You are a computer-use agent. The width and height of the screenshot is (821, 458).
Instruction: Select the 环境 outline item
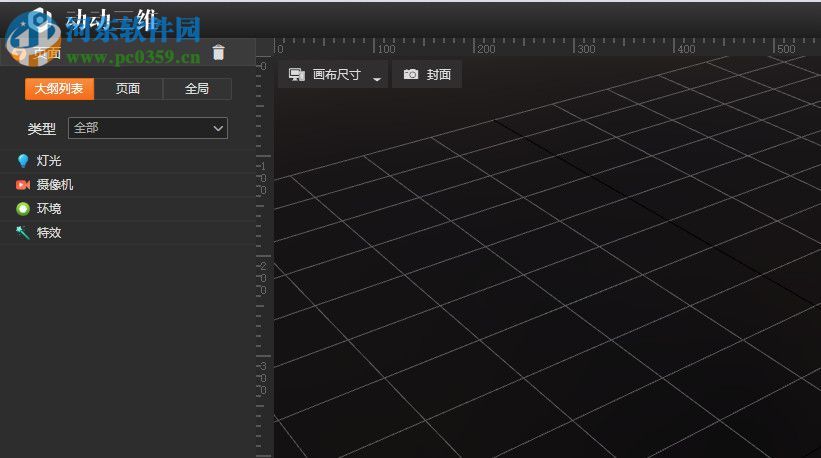[128, 209]
